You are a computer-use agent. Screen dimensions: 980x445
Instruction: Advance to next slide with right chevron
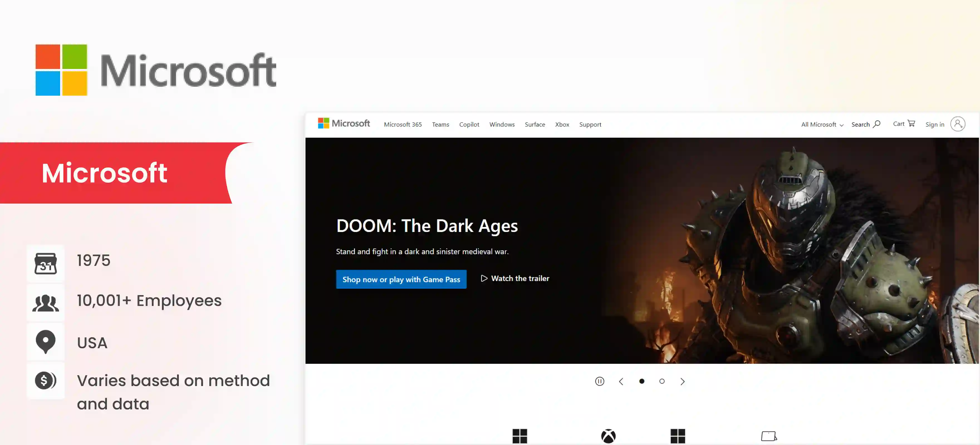(682, 381)
